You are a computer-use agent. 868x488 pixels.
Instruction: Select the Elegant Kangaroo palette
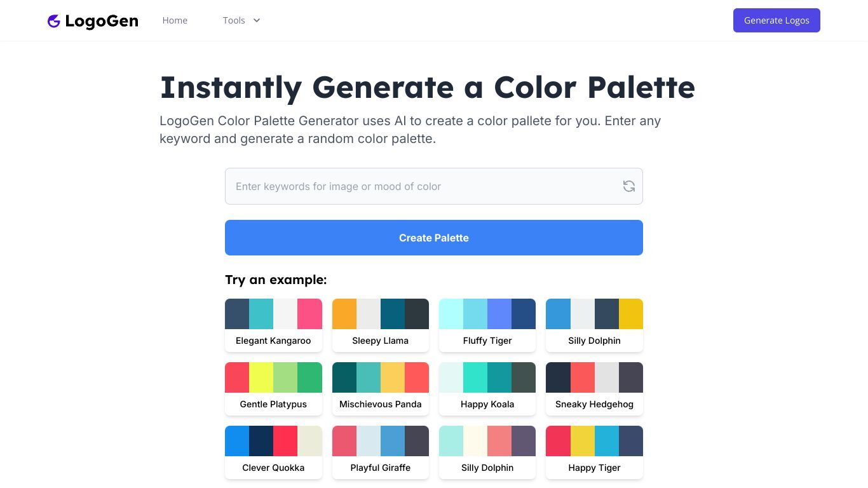pyautogui.click(x=273, y=325)
